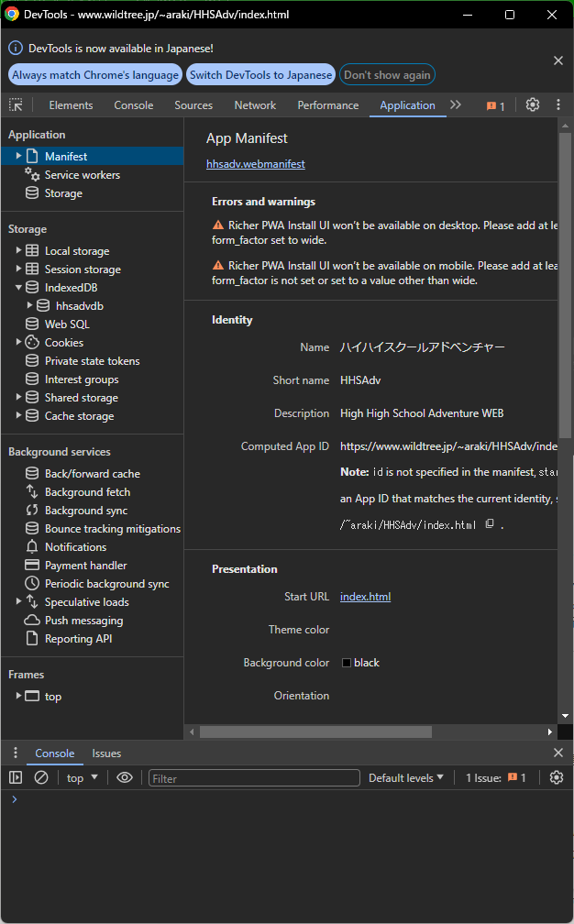Click the hhsadv.webmanifest link

coord(255,164)
